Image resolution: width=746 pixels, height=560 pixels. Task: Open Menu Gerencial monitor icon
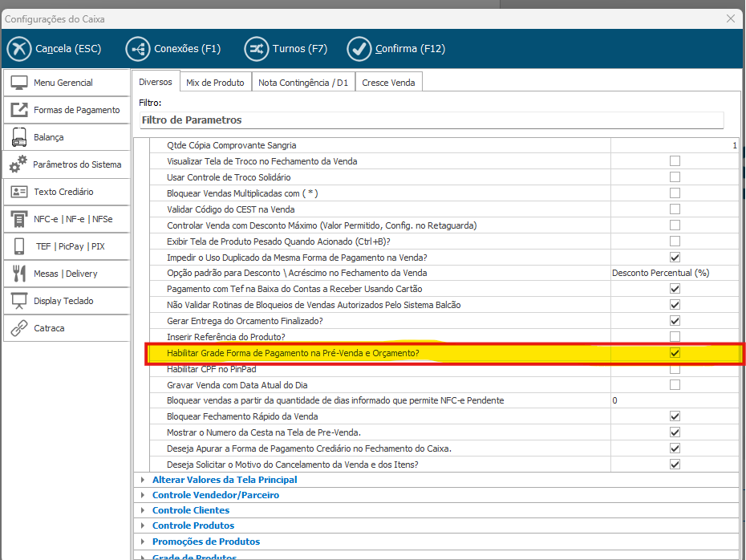(x=19, y=83)
